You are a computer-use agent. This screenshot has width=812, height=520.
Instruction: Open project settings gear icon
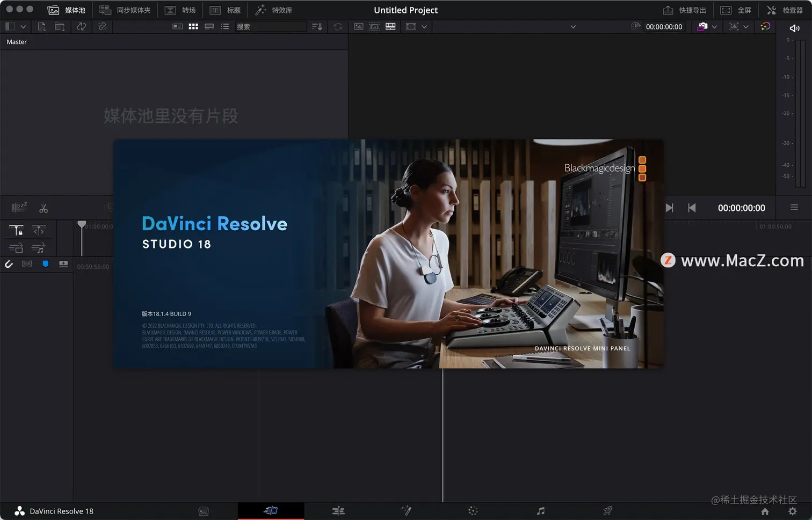[792, 511]
